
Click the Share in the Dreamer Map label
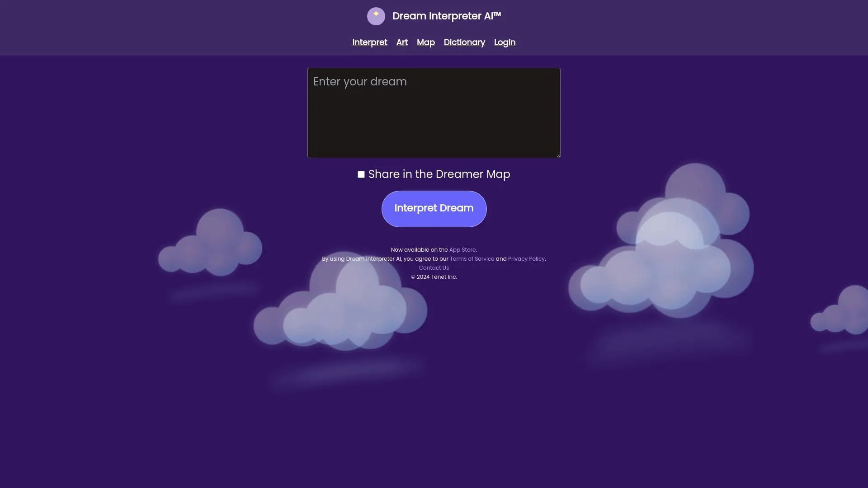click(x=439, y=174)
